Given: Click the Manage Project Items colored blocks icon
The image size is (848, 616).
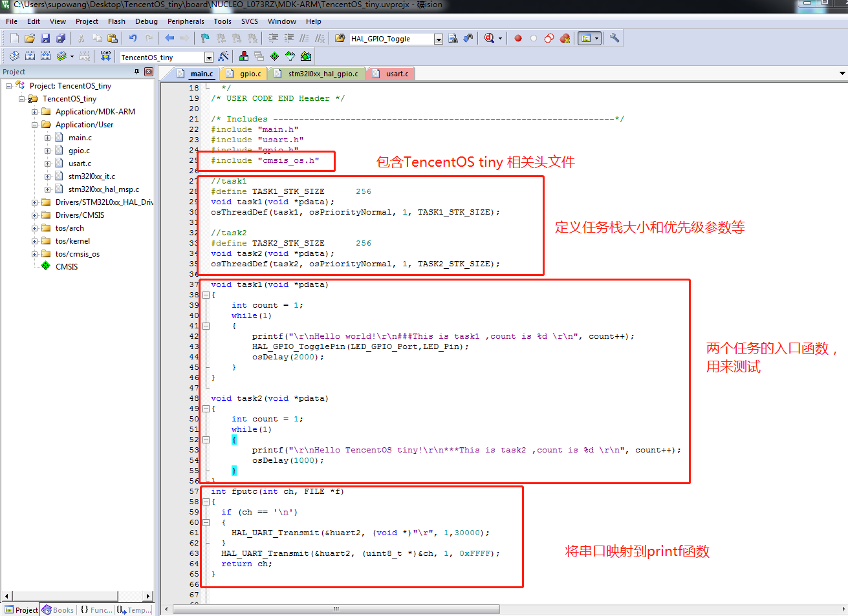Looking at the screenshot, I should tap(244, 56).
